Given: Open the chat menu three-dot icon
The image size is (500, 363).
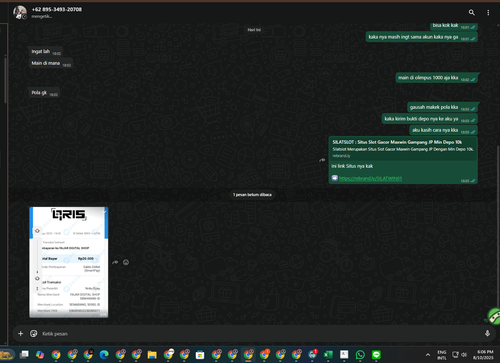Looking at the screenshot, I should (x=488, y=12).
